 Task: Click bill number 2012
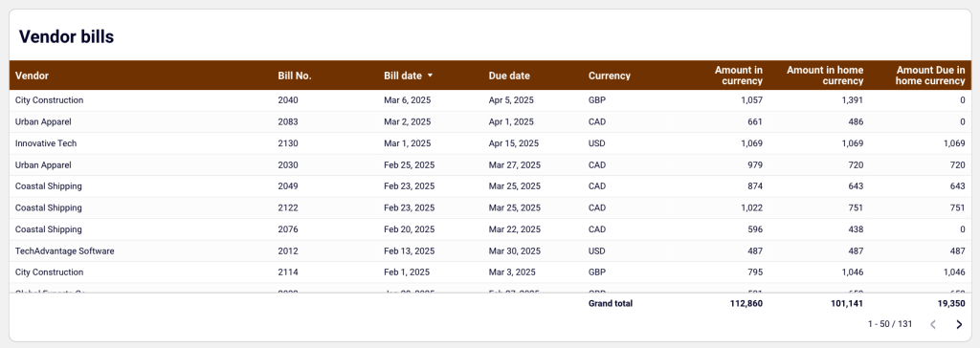click(288, 251)
